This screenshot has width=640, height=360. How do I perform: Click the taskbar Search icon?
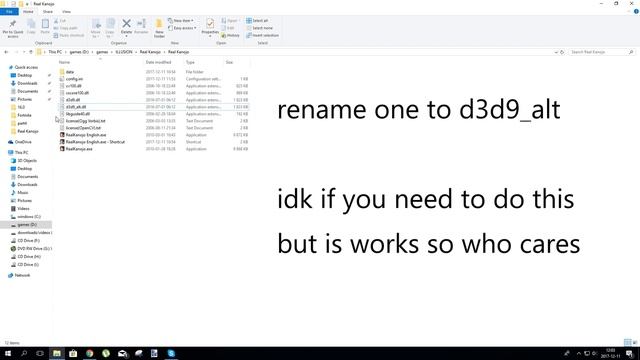24,353
